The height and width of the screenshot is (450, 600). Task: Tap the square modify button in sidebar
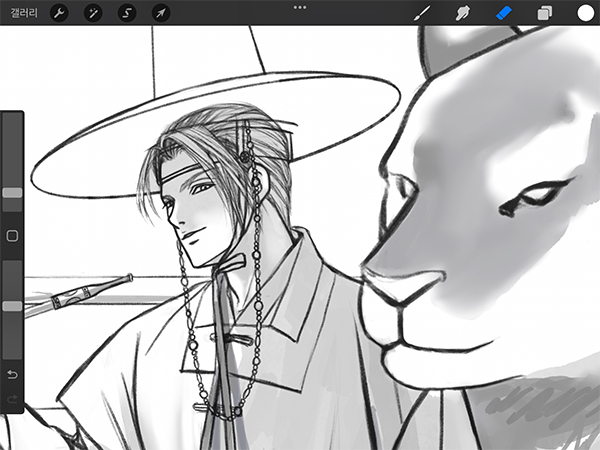point(12,236)
